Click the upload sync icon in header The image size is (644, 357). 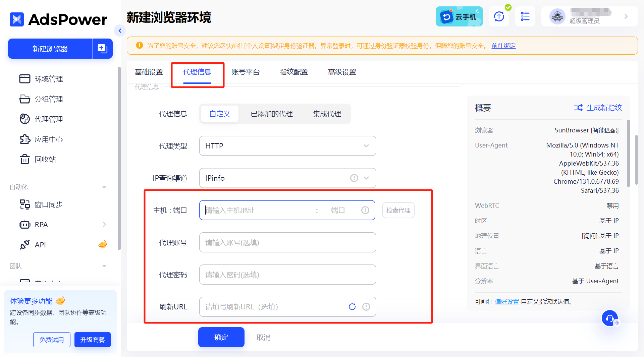[499, 16]
